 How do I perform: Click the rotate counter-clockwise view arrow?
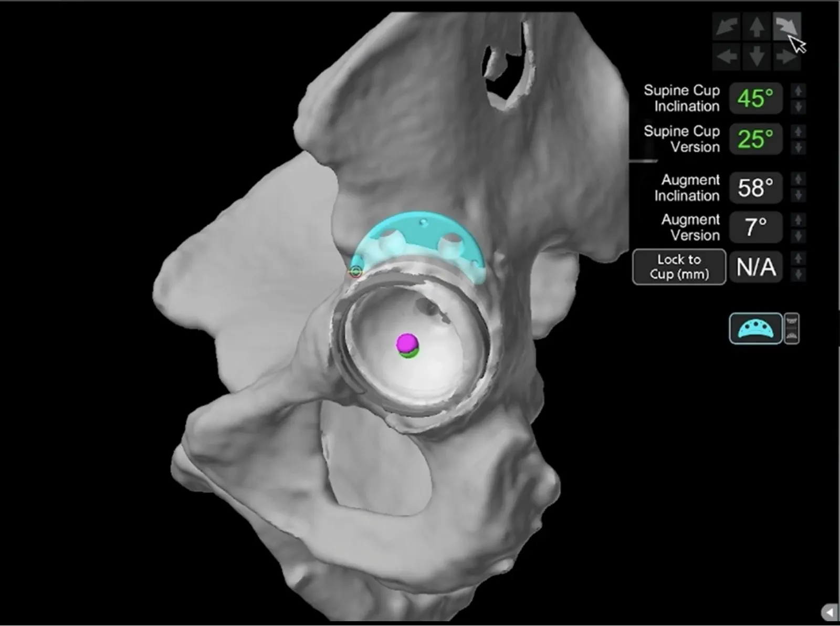[x=726, y=26]
